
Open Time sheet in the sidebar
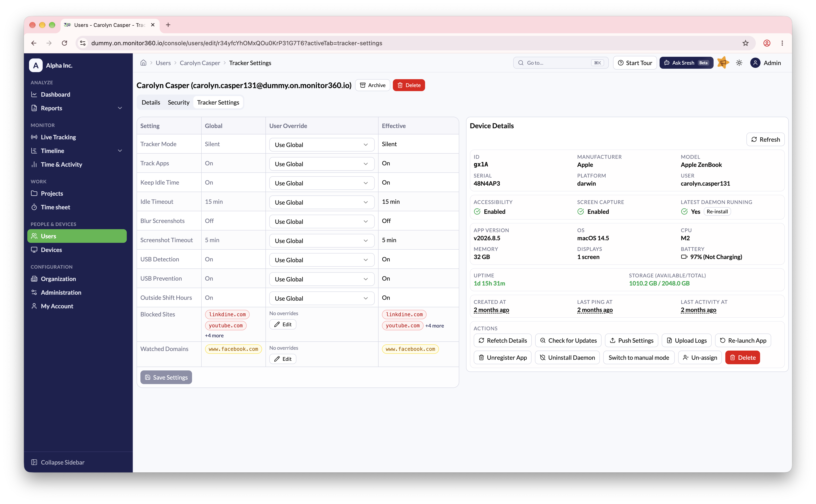pyautogui.click(x=77, y=207)
